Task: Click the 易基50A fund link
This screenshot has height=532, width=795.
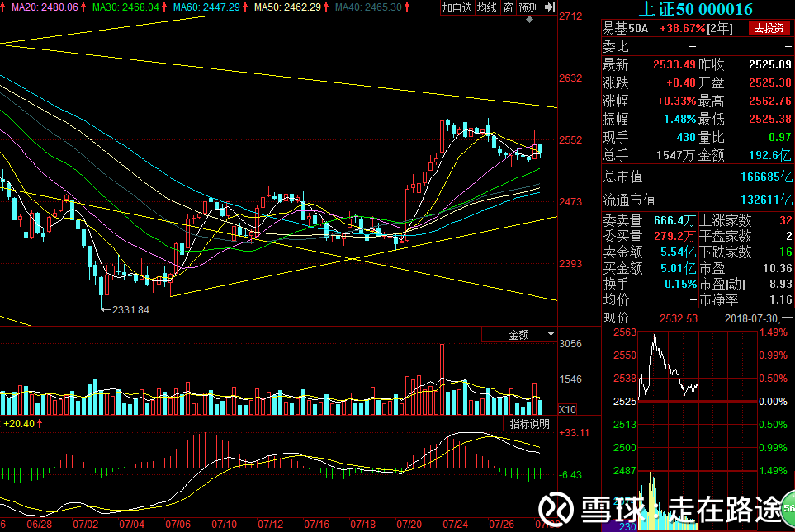Action: tap(625, 28)
